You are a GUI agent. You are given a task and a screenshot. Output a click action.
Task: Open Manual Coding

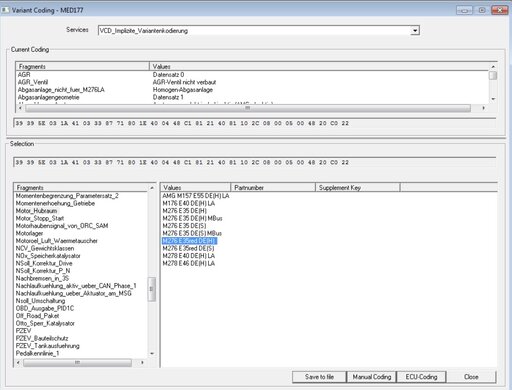point(372,377)
